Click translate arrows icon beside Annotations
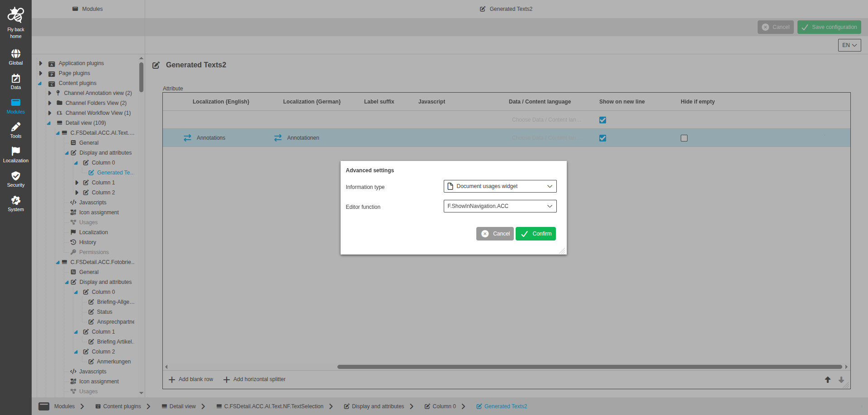Screen dimensions: 868x415 [x=187, y=138]
